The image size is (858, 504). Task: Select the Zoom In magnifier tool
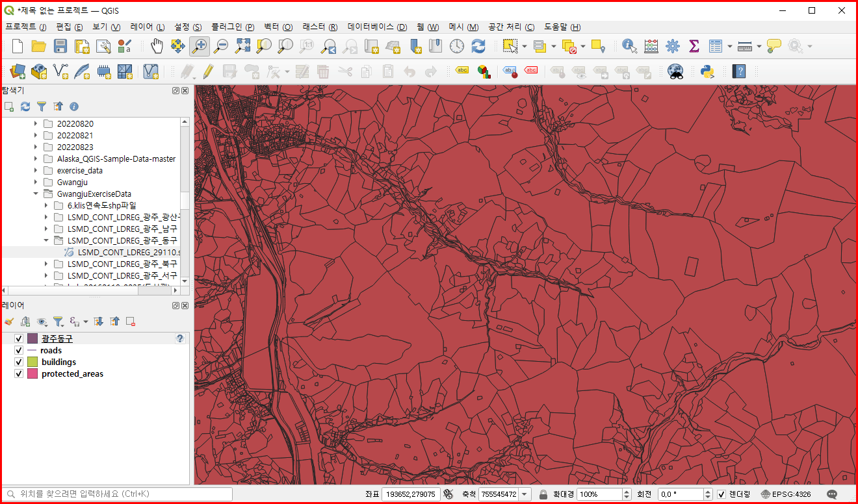(199, 46)
